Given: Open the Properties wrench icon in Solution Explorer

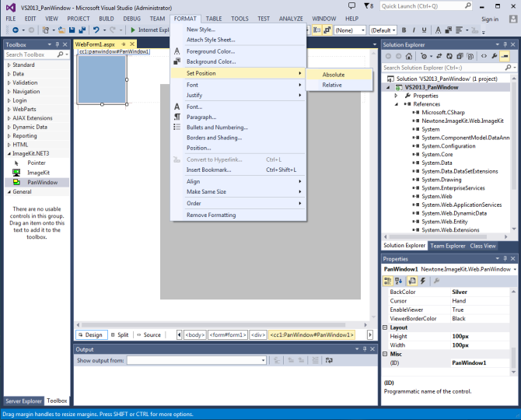Looking at the screenshot, I should tap(495, 56).
